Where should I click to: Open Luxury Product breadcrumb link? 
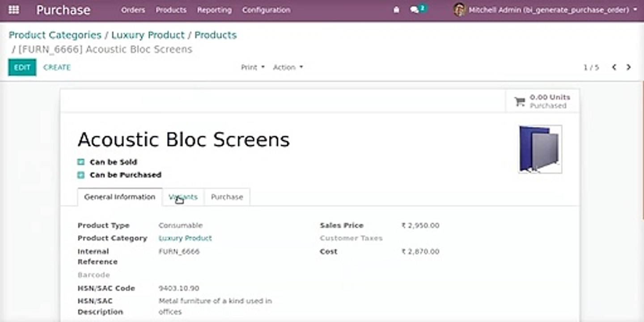[148, 35]
